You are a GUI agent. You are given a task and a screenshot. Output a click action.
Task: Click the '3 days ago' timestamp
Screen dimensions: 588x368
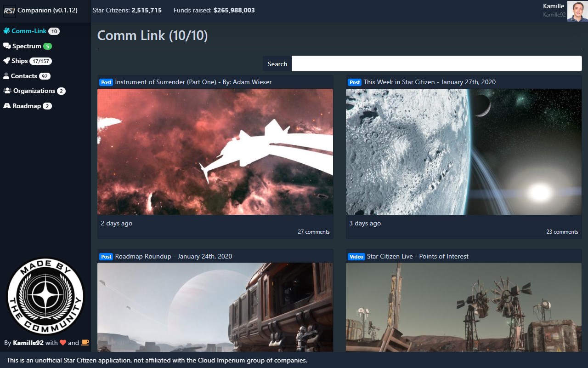coord(365,223)
